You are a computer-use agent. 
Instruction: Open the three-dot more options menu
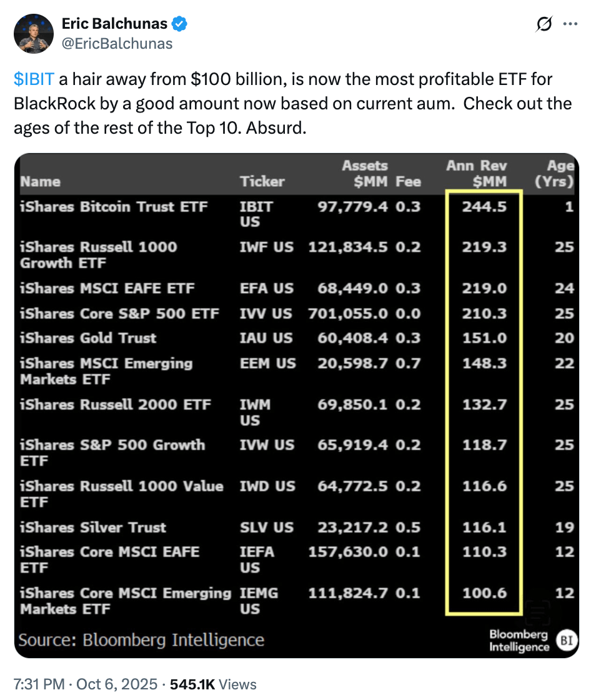coord(570,24)
